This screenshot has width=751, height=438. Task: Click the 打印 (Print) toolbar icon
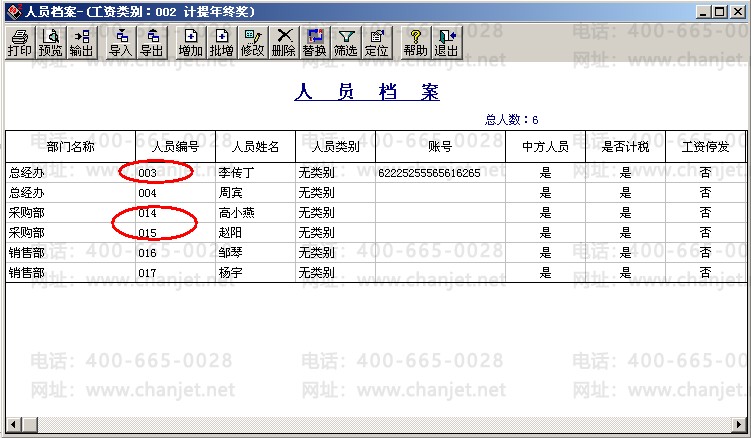click(x=20, y=43)
